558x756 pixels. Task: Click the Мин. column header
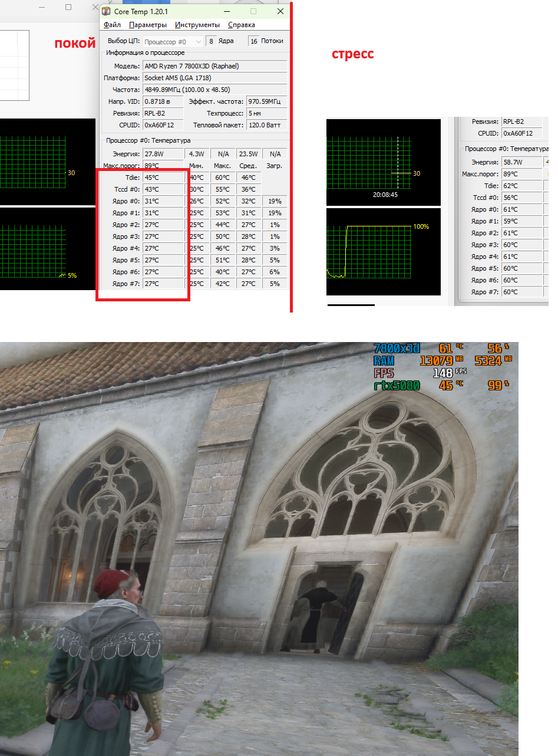tap(196, 166)
